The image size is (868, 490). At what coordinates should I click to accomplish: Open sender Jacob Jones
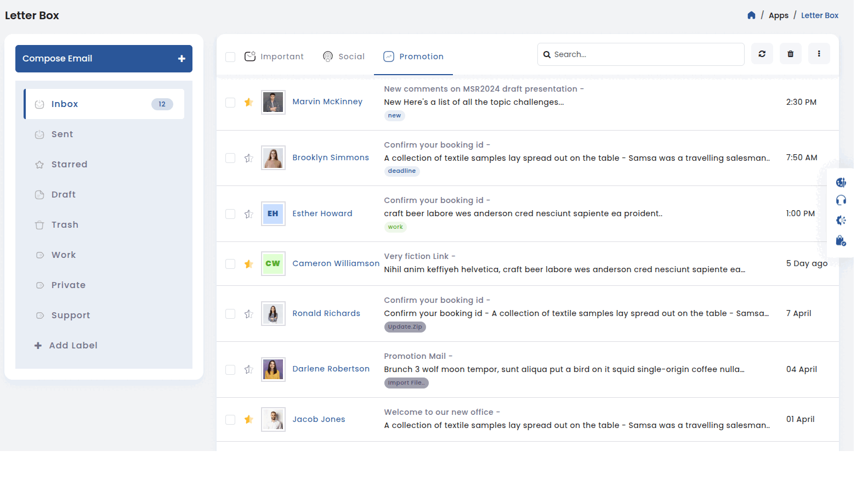click(x=319, y=419)
